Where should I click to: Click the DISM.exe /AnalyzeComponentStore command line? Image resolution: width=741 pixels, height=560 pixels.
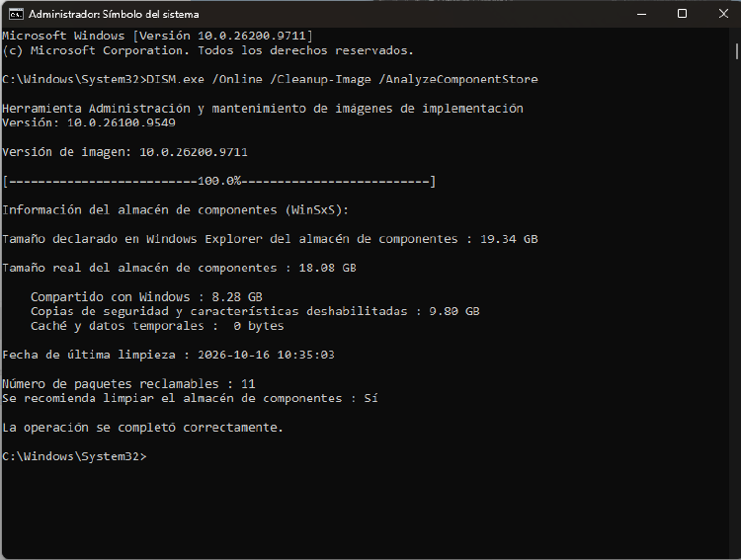tap(270, 79)
